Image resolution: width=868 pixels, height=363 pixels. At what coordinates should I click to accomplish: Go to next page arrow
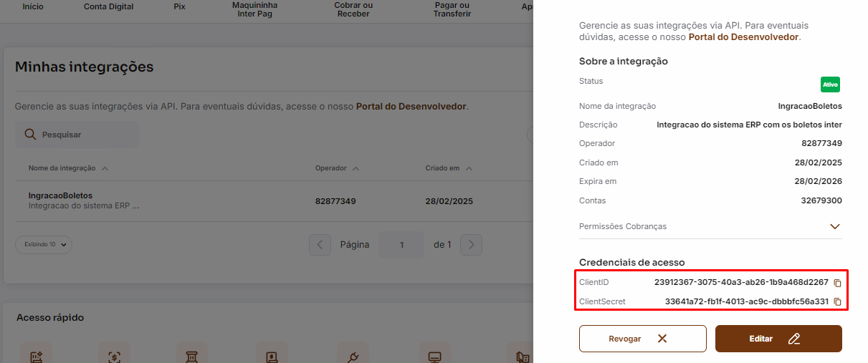pyautogui.click(x=470, y=245)
